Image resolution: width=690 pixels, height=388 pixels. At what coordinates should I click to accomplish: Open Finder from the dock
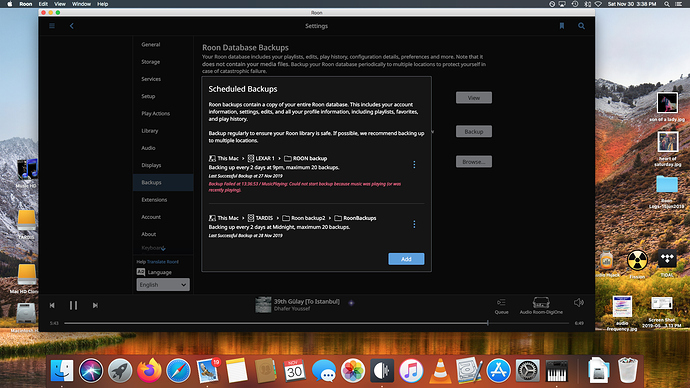[x=62, y=370]
